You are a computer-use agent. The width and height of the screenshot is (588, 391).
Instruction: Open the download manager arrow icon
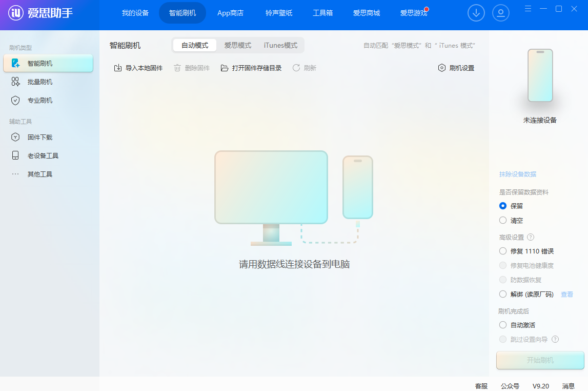pos(476,13)
